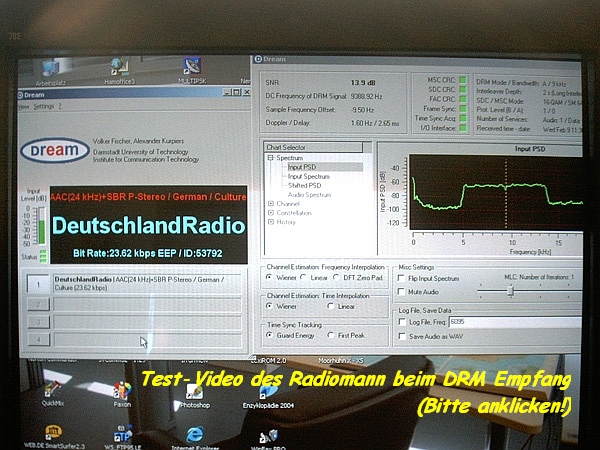The height and width of the screenshot is (450, 600).
Task: Select Wiener time interpolation
Action: (269, 306)
